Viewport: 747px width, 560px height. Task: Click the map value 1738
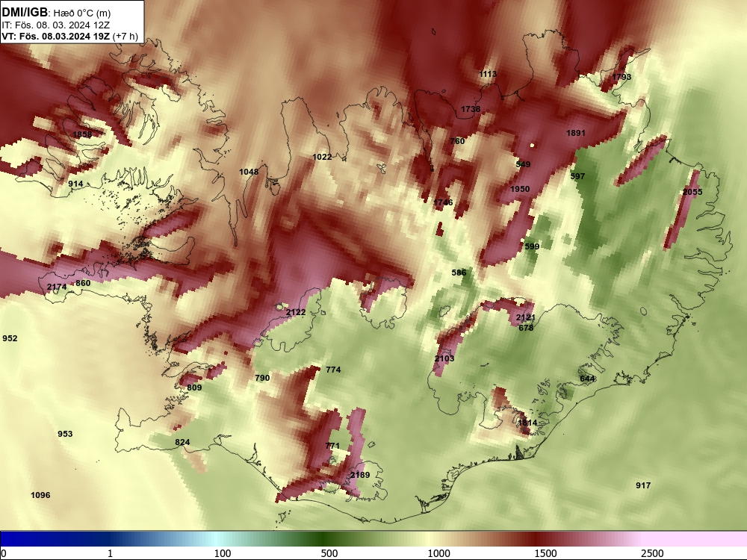click(471, 109)
